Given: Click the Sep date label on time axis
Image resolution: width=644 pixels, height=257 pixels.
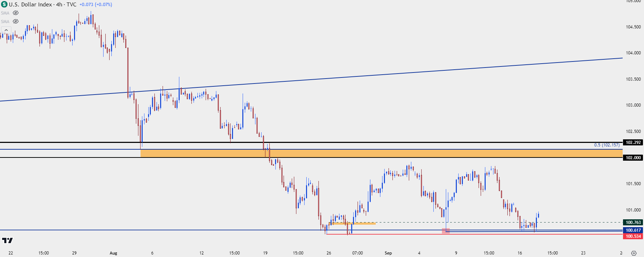Looking at the screenshot, I should coord(388,253).
